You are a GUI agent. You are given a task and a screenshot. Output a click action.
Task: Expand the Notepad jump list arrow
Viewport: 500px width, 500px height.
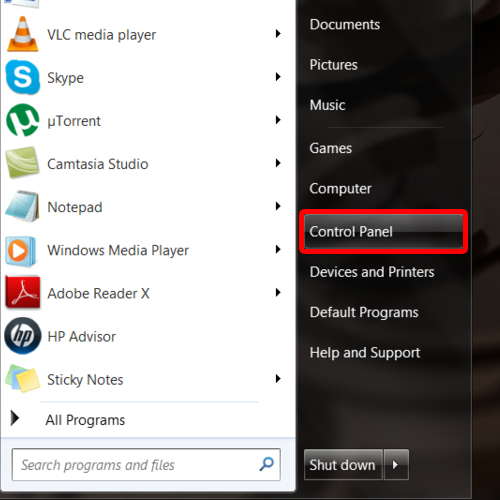pos(278,206)
